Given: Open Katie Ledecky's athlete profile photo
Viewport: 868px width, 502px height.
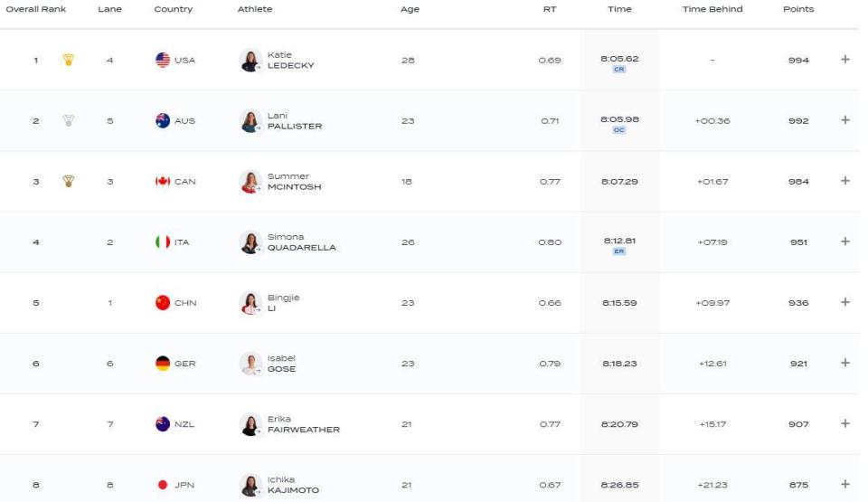Looking at the screenshot, I should (250, 60).
